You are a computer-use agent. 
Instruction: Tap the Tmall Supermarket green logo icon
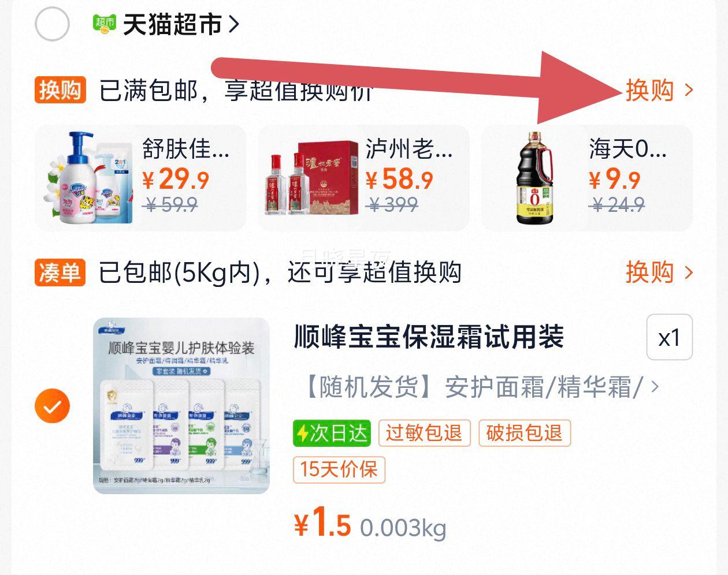[105, 24]
